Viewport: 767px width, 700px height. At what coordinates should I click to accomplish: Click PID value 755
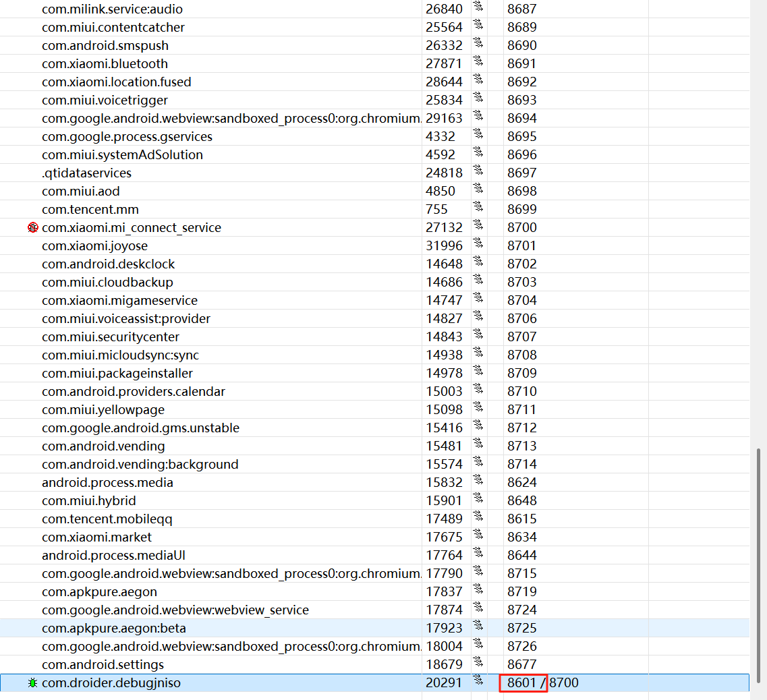(x=436, y=209)
